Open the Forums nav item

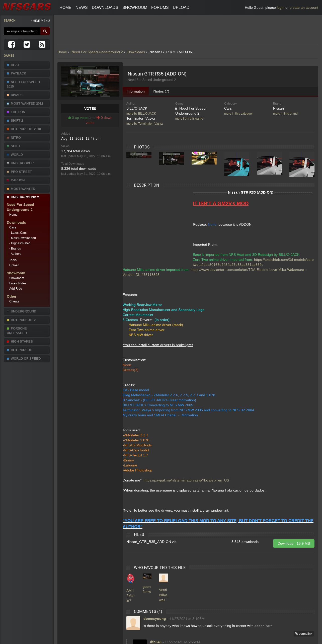160,8
